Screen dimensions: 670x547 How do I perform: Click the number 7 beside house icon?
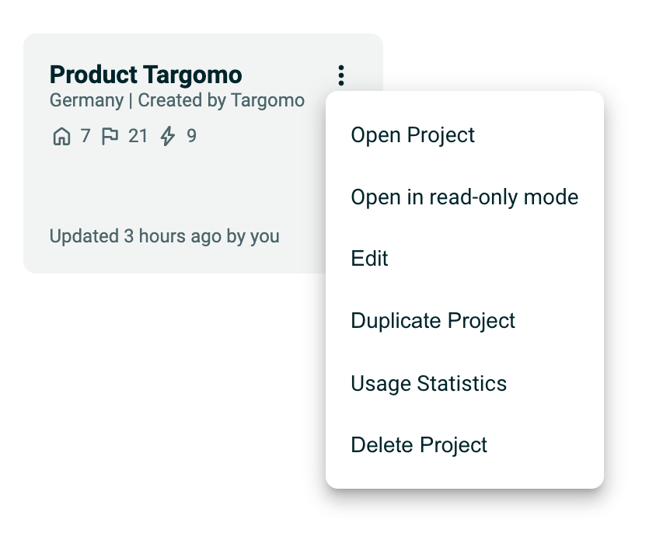coord(85,136)
